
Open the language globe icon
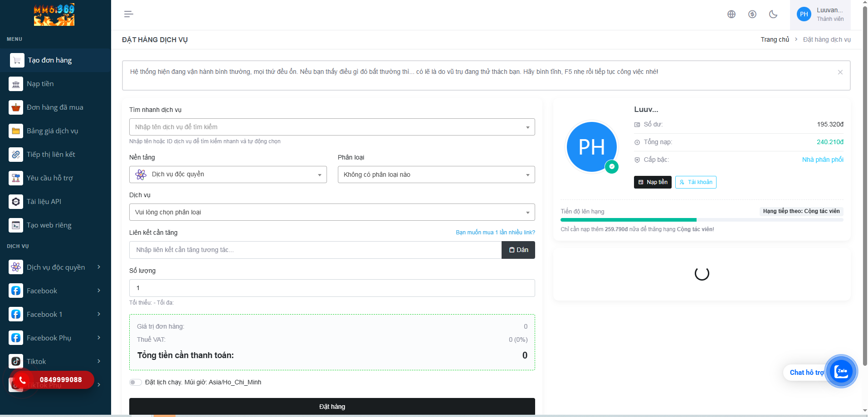click(731, 14)
